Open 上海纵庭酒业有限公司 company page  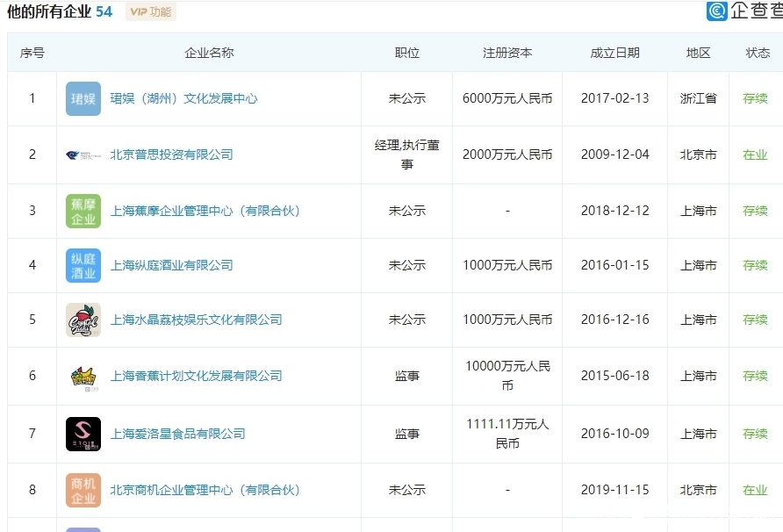coord(174,265)
